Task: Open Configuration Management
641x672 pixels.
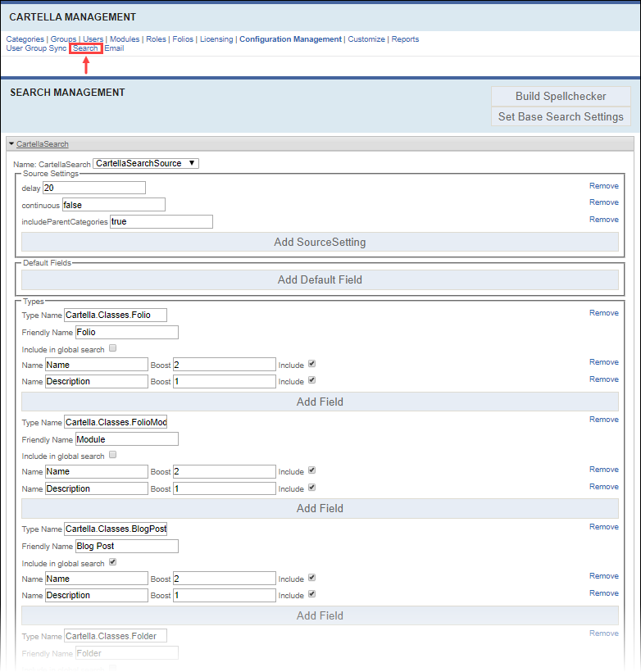Action: click(291, 39)
